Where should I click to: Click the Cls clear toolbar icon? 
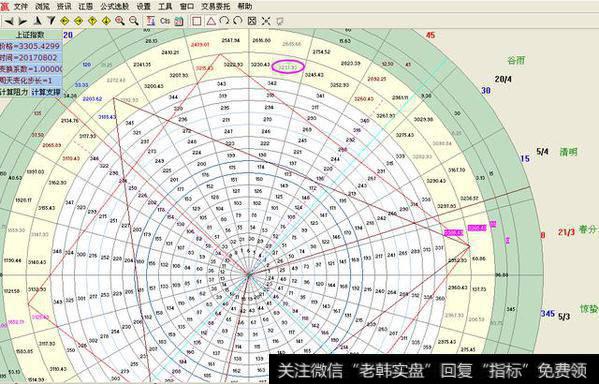165,21
